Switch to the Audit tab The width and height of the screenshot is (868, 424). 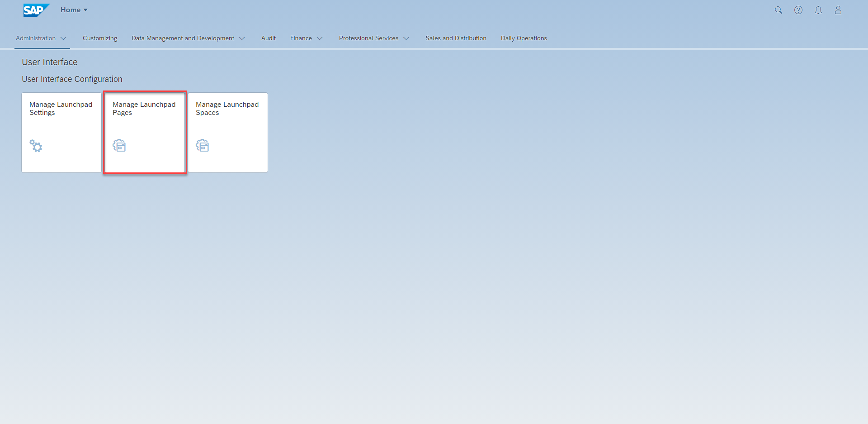(x=269, y=38)
